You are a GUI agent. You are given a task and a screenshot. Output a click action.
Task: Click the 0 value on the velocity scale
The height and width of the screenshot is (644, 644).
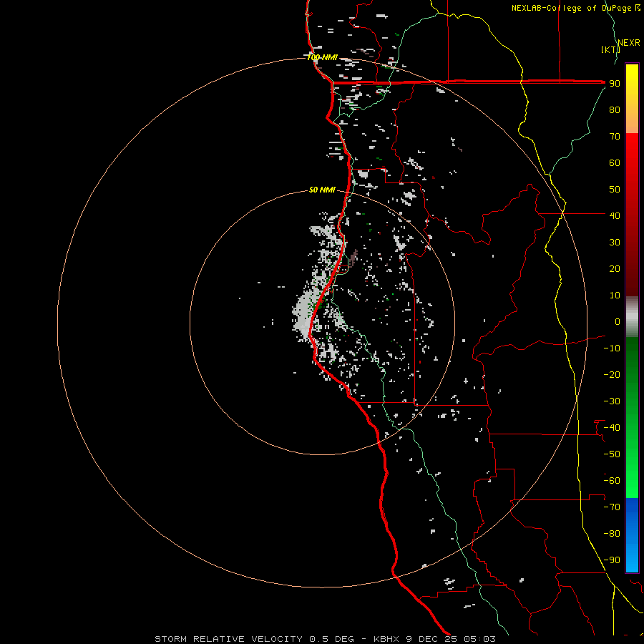[x=618, y=322]
